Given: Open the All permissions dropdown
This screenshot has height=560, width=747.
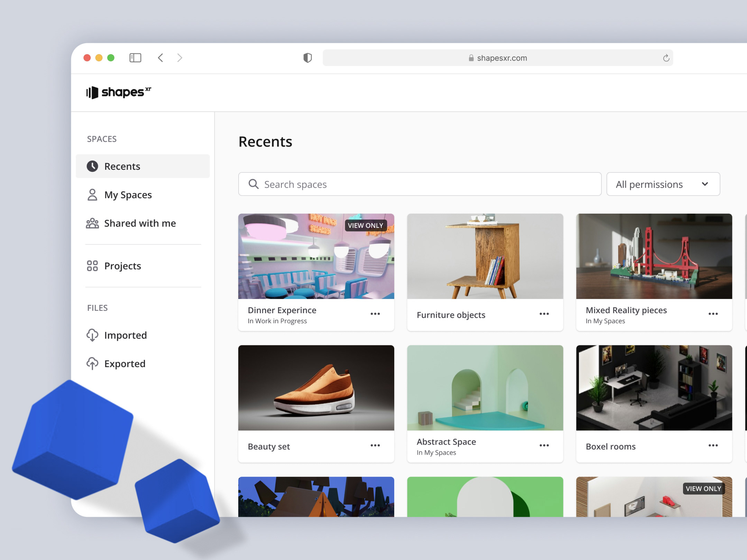Looking at the screenshot, I should pos(663,184).
